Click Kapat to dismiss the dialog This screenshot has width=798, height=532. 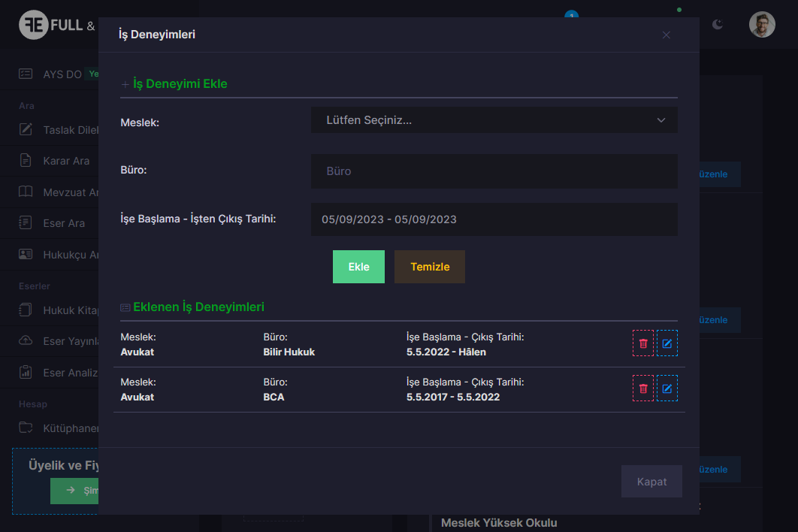click(651, 482)
